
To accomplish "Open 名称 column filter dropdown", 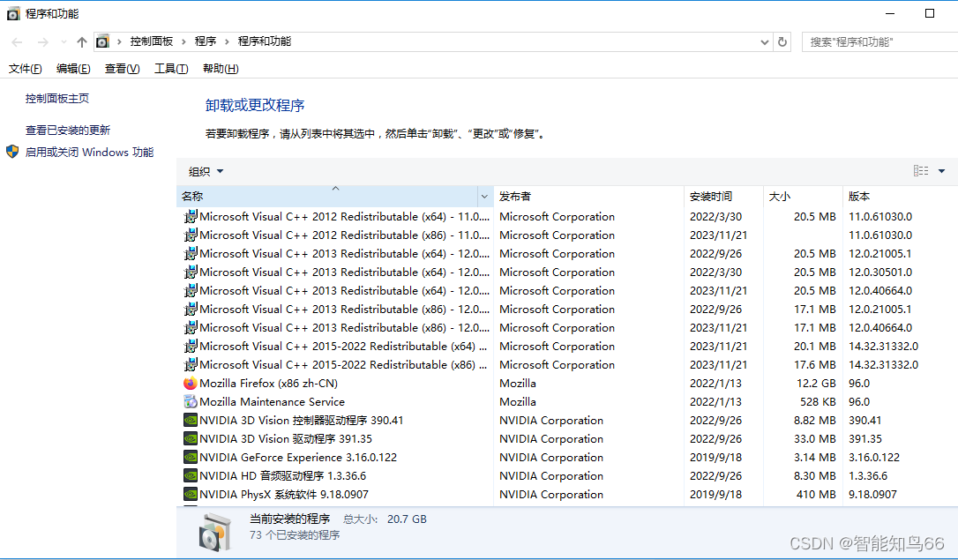I will coord(484,197).
